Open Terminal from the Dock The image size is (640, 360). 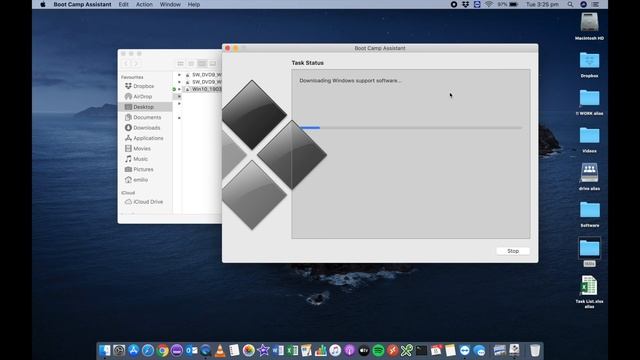[x=421, y=350]
